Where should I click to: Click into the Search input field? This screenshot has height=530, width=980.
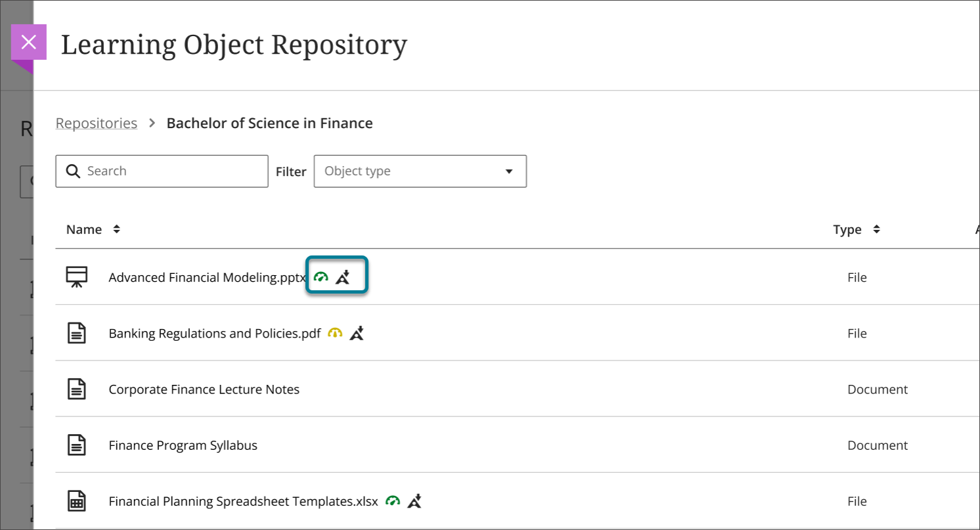[x=171, y=171]
